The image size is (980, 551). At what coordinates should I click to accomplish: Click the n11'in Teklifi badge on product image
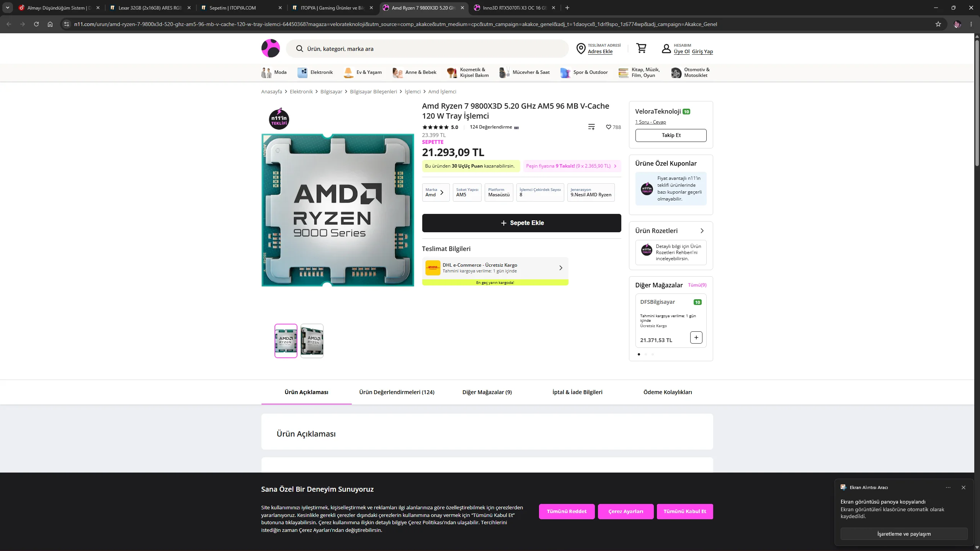point(279,119)
